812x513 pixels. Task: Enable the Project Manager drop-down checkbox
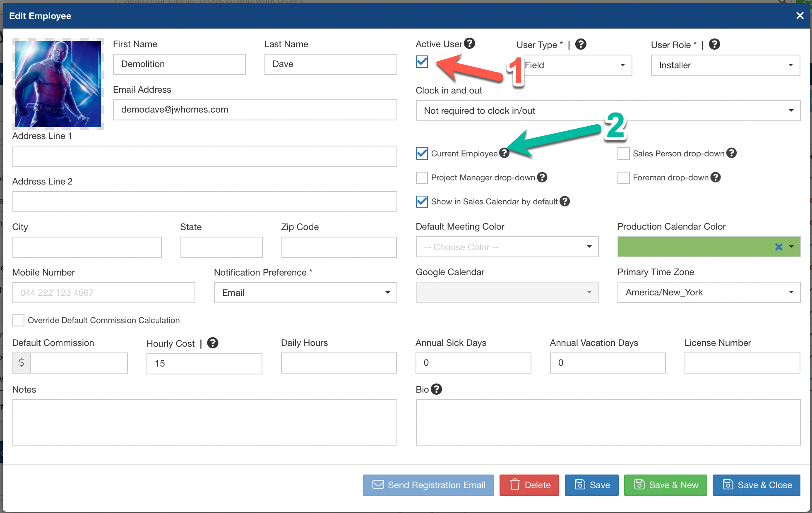[x=422, y=177]
